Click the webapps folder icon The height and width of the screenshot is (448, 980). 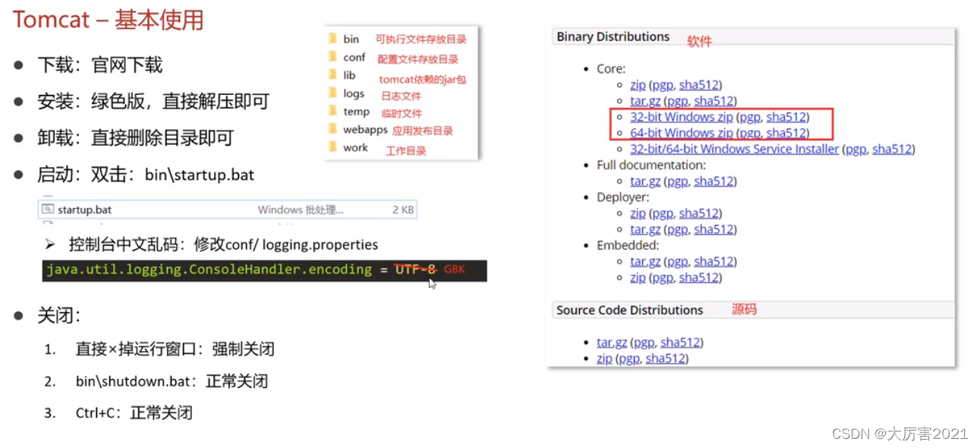click(332, 130)
